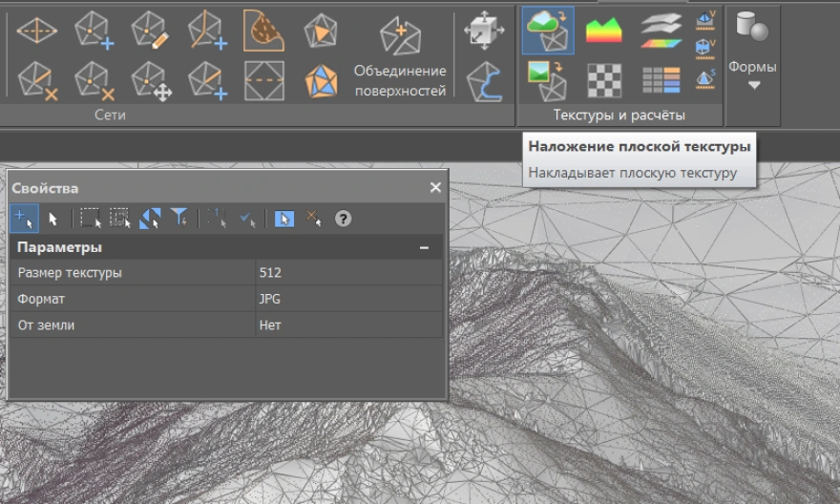The image size is (840, 504).
Task: Click the blue-orange triangulated polygon icon
Action: [x=321, y=80]
